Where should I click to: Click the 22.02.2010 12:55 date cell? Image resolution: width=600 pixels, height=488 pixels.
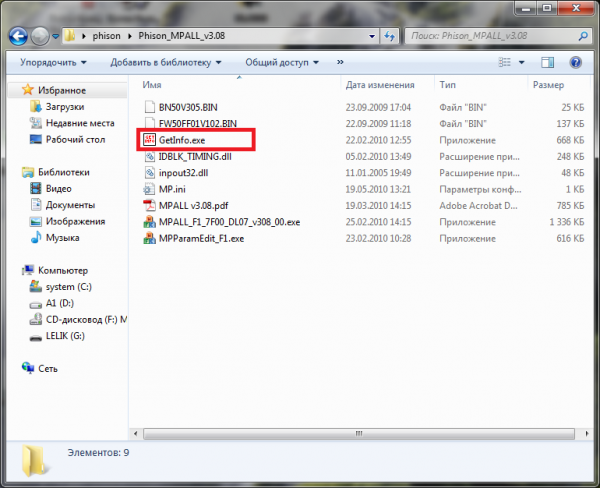pos(378,140)
